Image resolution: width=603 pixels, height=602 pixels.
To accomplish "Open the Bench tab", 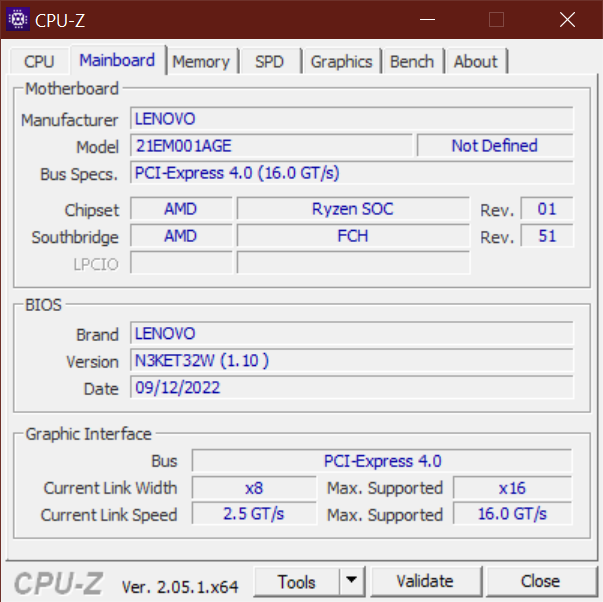I will (412, 62).
